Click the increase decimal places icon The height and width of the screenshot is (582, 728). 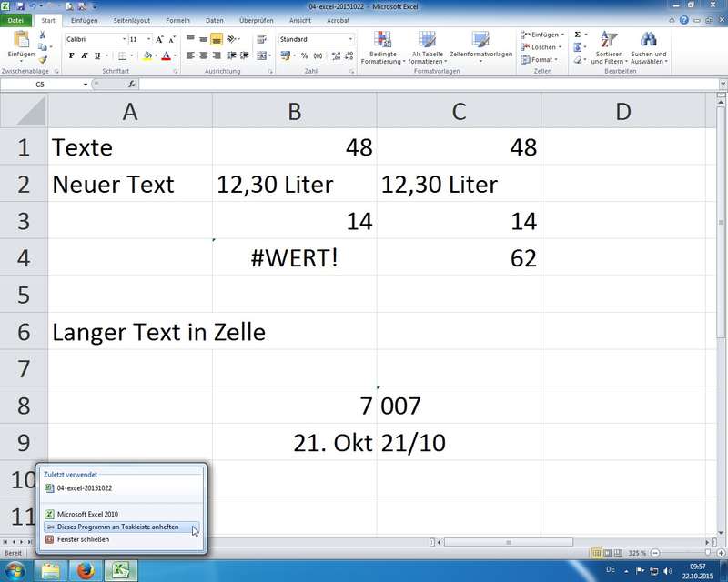(x=336, y=55)
